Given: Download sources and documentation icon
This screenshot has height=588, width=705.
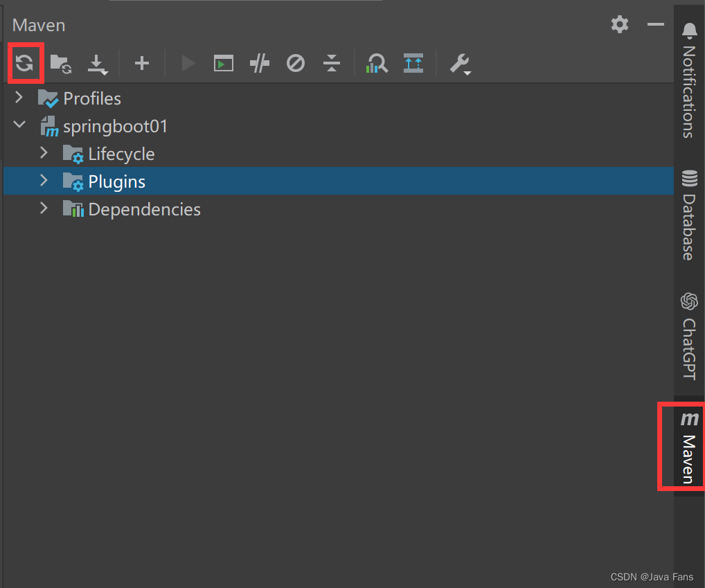Looking at the screenshot, I should (x=98, y=64).
